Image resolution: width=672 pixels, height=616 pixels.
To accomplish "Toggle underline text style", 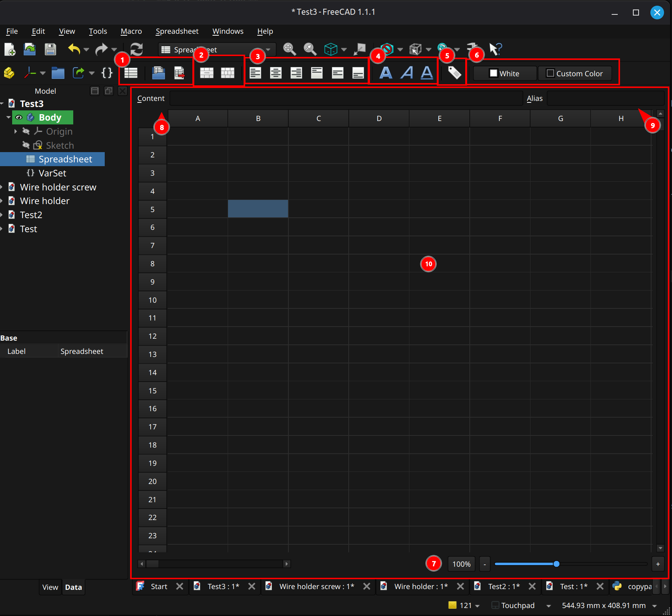I will [427, 73].
